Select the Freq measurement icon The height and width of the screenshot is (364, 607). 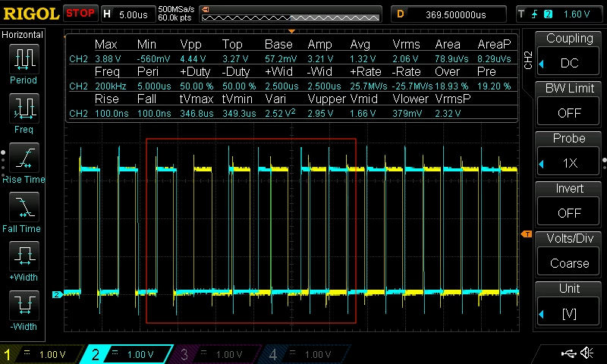pyautogui.click(x=24, y=108)
